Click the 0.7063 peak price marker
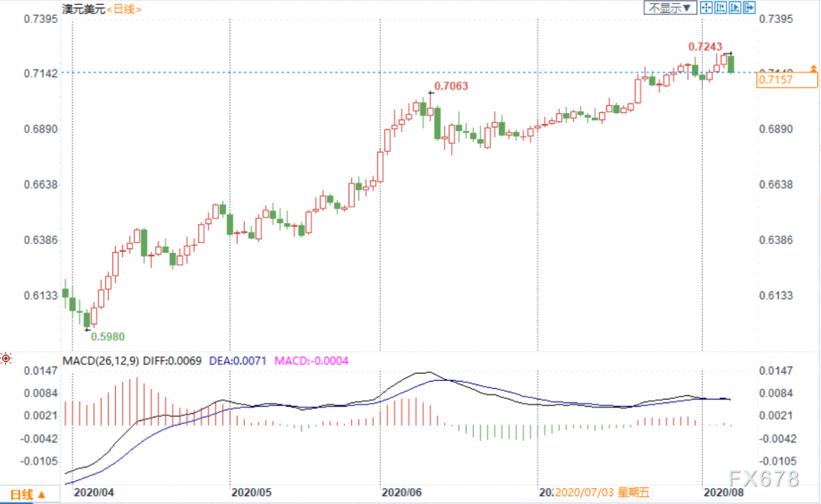Image resolution: width=821 pixels, height=504 pixels. (x=451, y=86)
